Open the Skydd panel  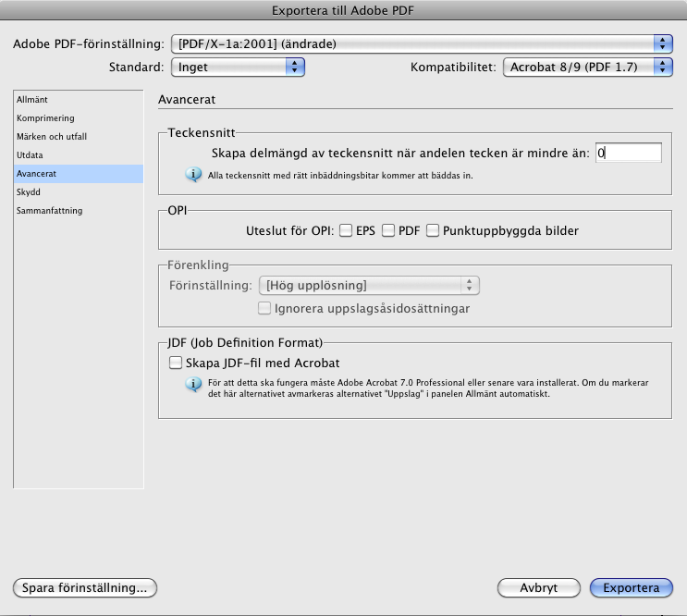(x=79, y=191)
